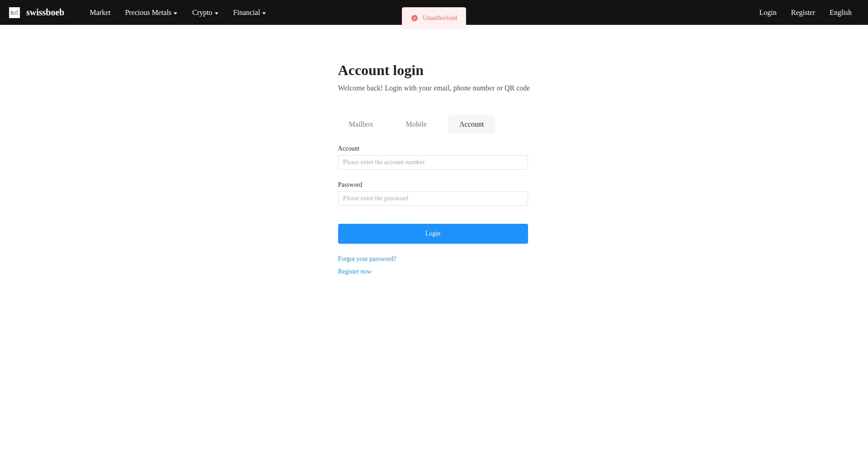Switch to the Mailbox login tab
The image size is (868, 449).
tap(361, 124)
